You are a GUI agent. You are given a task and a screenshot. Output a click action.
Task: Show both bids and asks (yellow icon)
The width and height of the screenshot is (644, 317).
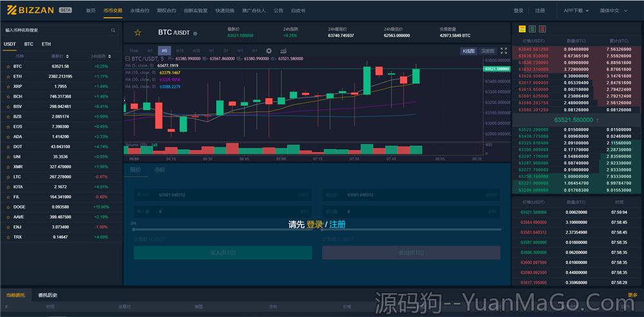point(522,29)
